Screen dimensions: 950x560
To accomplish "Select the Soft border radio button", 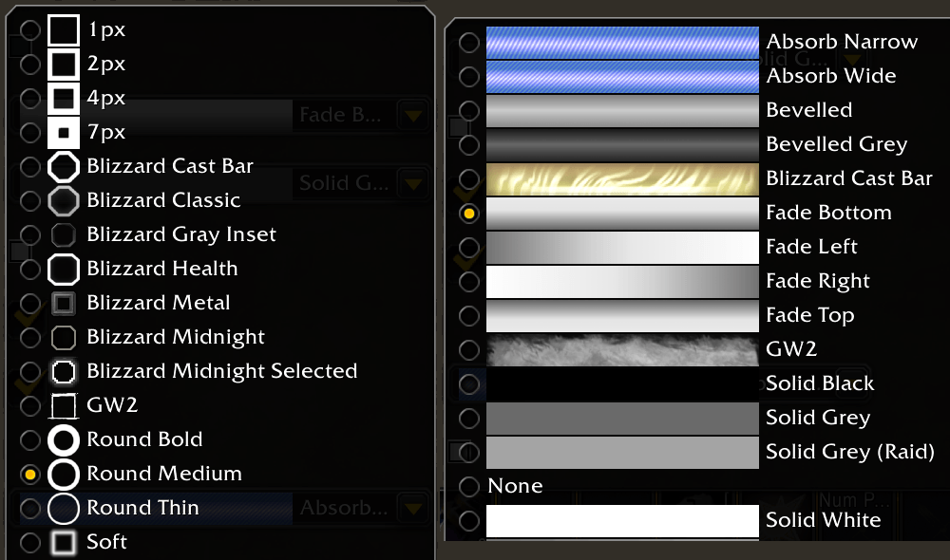I will point(29,543).
